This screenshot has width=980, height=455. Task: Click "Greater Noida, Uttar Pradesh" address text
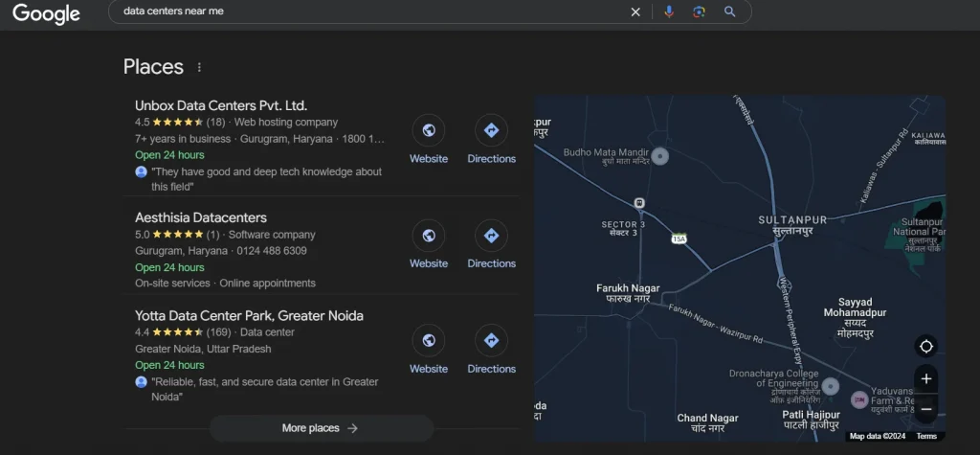(203, 349)
